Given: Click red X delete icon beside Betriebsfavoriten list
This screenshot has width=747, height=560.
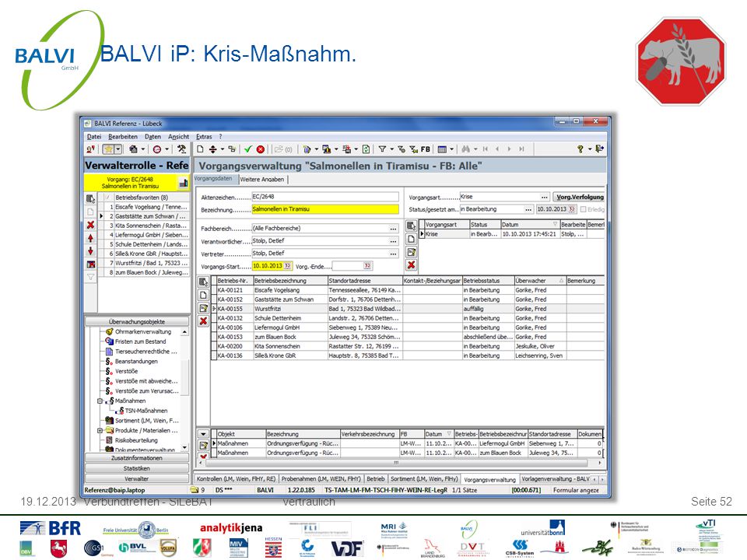Looking at the screenshot, I should [x=90, y=225].
